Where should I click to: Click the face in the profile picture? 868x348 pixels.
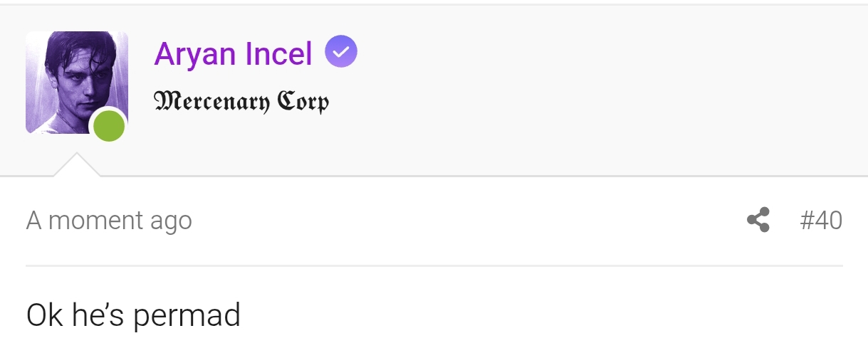tap(77, 78)
